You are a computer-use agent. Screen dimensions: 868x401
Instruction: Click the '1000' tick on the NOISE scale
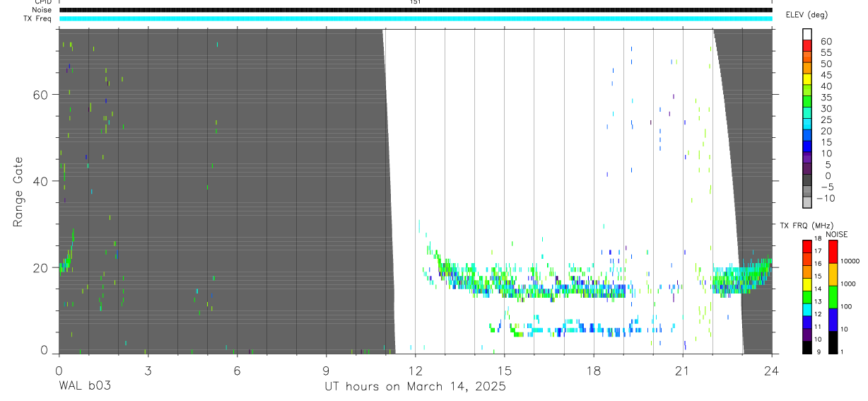tap(848, 284)
